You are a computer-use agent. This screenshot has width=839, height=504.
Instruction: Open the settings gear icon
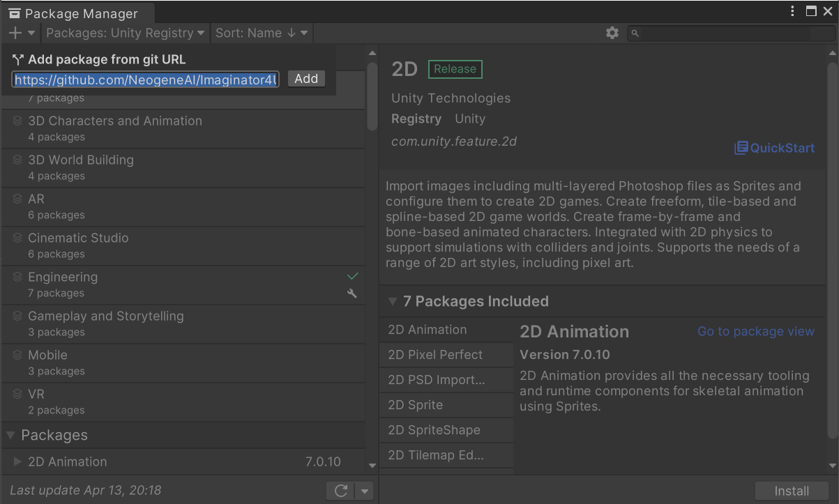click(612, 33)
